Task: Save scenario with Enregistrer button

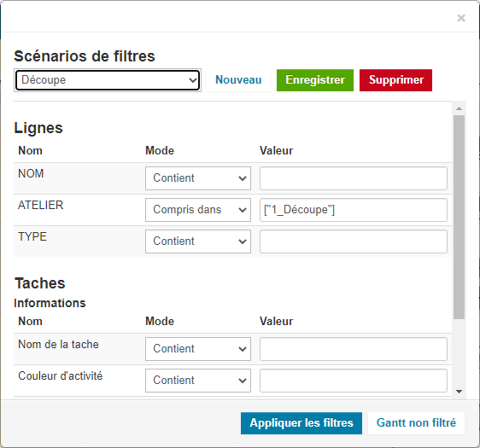Action: 315,80
